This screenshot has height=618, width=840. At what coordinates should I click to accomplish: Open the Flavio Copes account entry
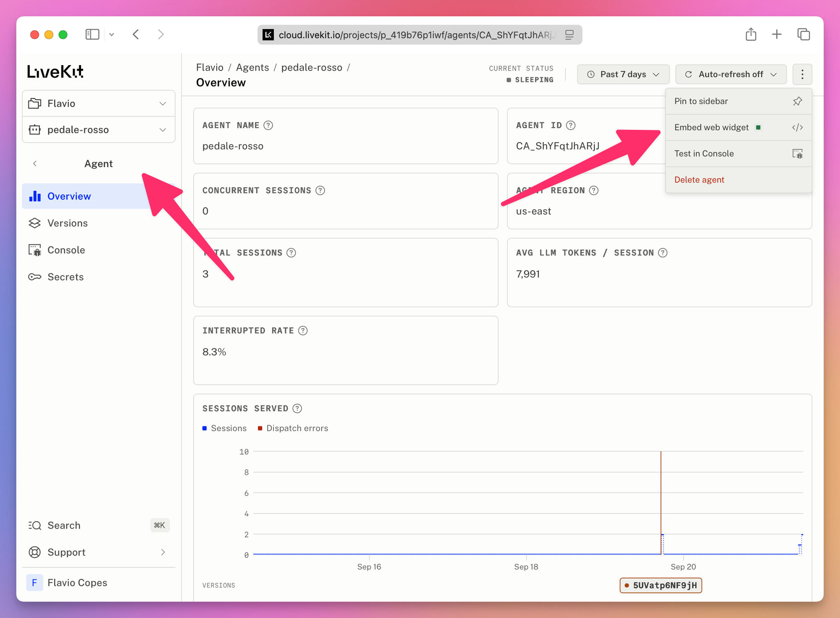[99, 583]
